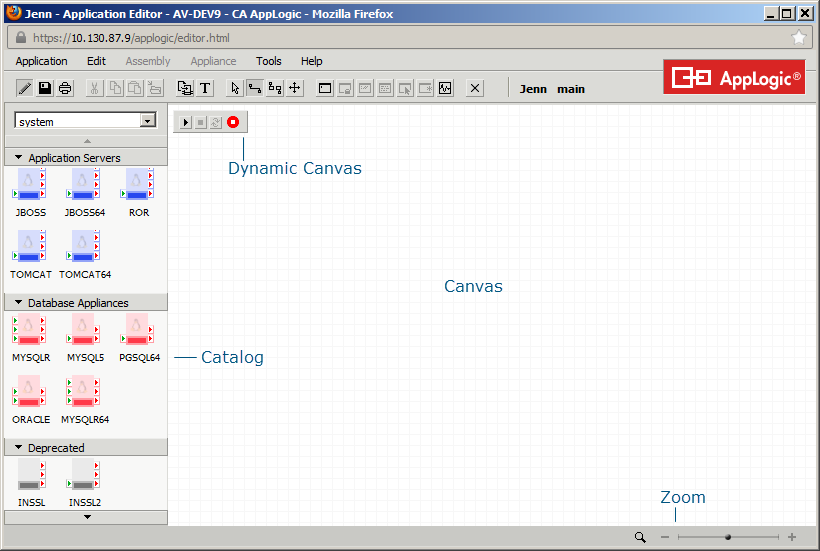
Task: Click the zoom out minus button
Action: [x=665, y=537]
